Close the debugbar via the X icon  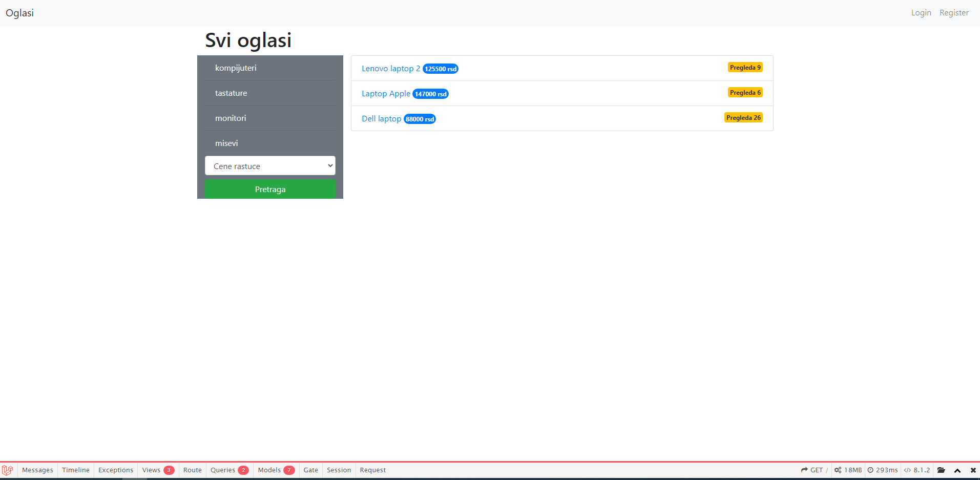point(972,470)
